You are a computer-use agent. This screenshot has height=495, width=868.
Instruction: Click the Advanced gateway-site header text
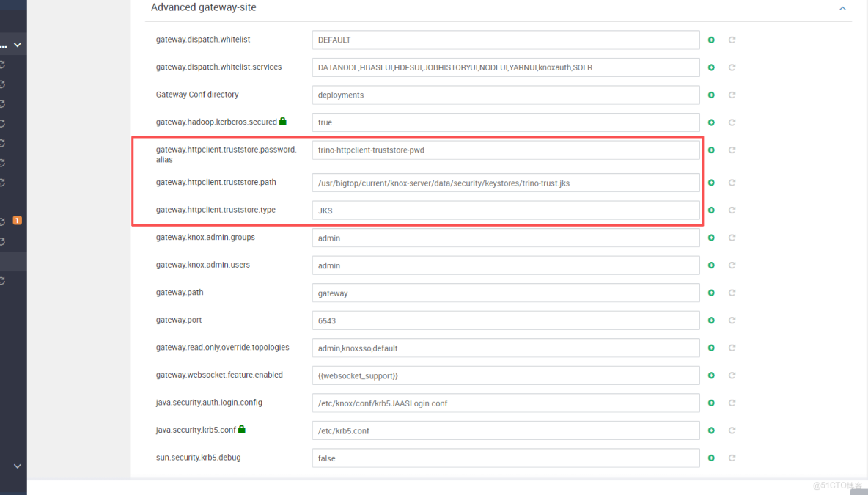(203, 7)
